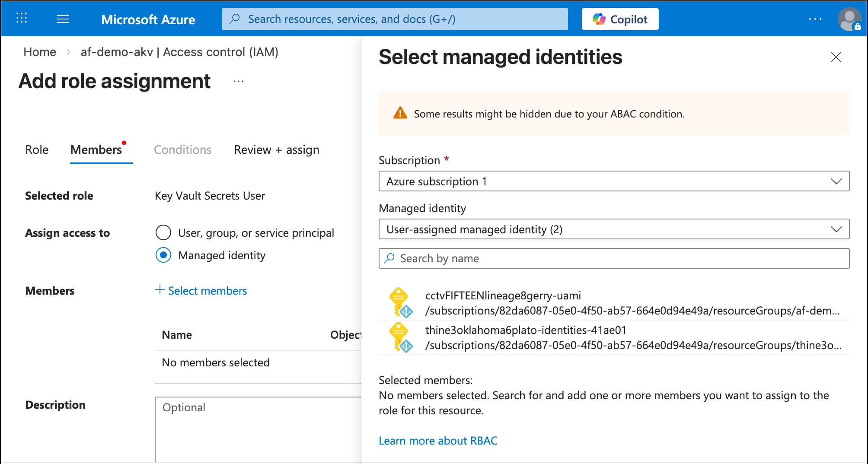Expand the Subscription dropdown
Viewport: 868px width, 464px height.
(614, 181)
